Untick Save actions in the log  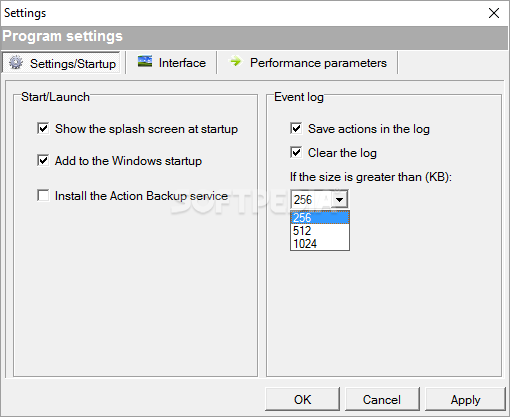pyautogui.click(x=296, y=128)
